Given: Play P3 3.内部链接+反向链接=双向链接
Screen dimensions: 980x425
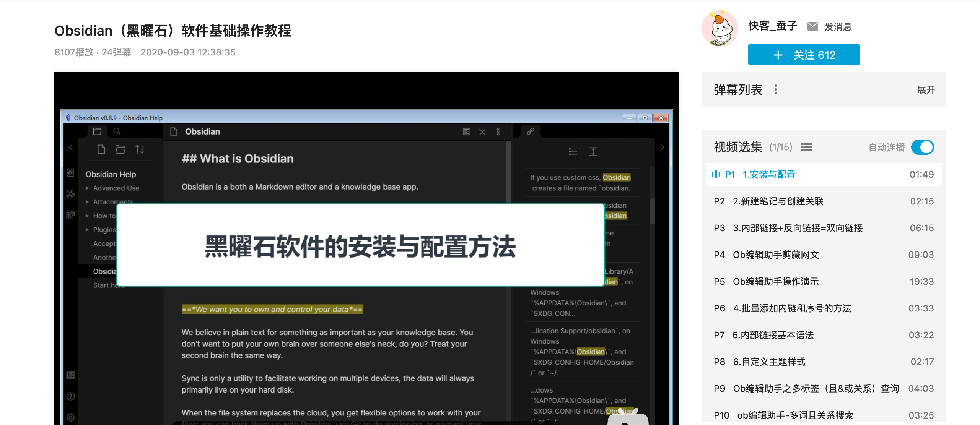Looking at the screenshot, I should (824, 228).
